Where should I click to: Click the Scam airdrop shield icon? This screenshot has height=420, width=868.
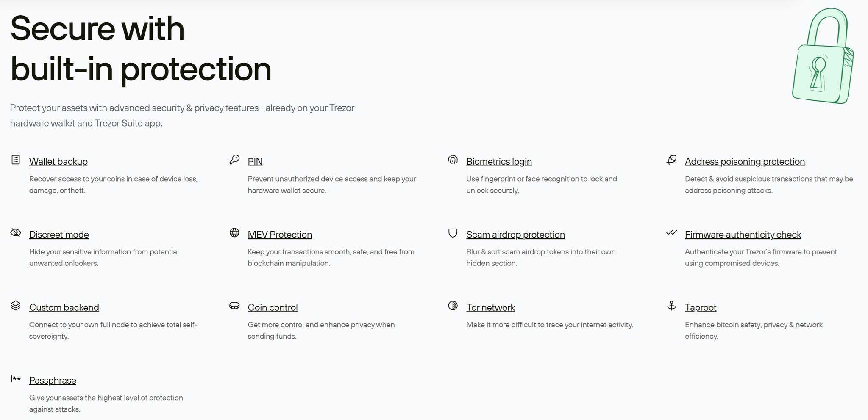pos(453,233)
